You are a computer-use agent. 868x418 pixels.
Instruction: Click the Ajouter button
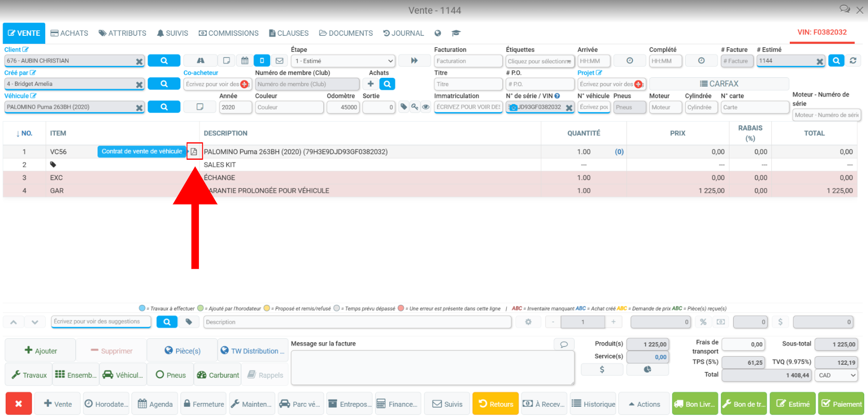click(x=41, y=351)
